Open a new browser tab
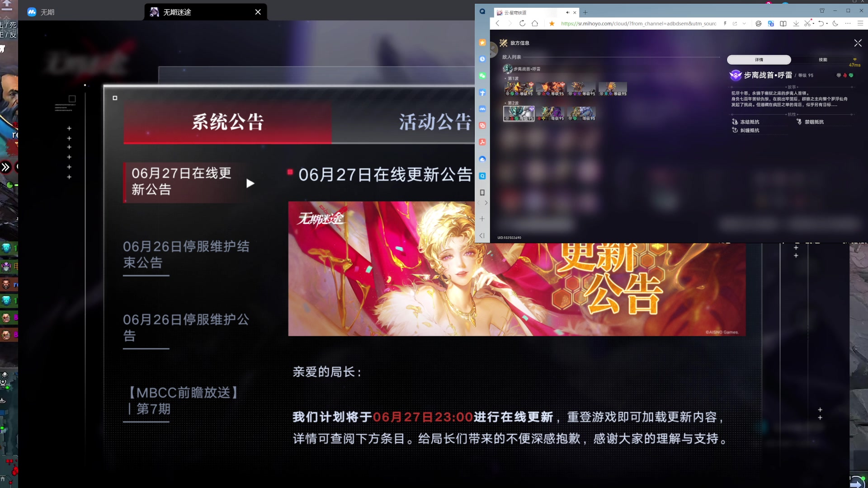Image resolution: width=868 pixels, height=488 pixels. (585, 13)
